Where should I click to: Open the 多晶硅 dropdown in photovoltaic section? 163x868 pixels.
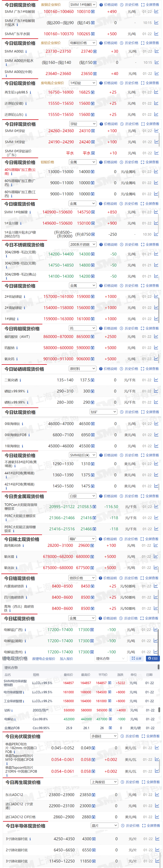click(104, 736)
